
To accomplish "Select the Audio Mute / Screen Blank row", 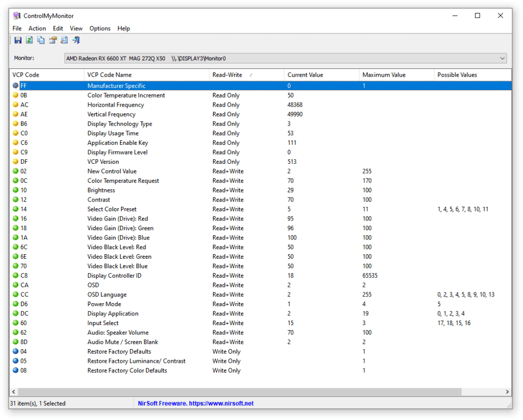I will [260, 342].
